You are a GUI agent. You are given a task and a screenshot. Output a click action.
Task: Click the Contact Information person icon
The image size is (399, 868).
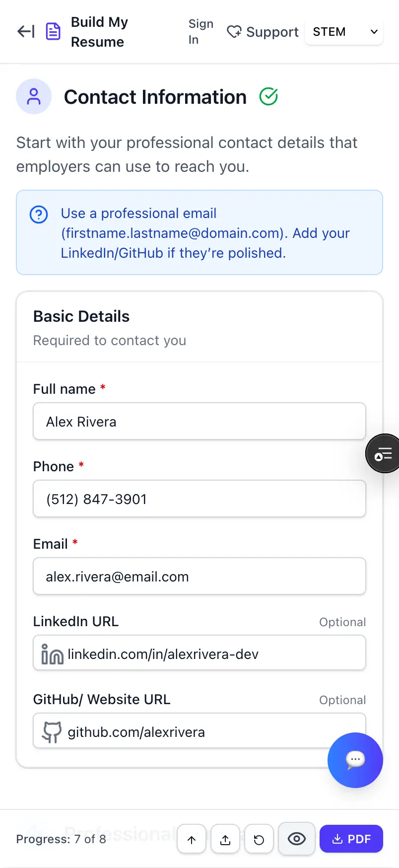click(x=34, y=96)
